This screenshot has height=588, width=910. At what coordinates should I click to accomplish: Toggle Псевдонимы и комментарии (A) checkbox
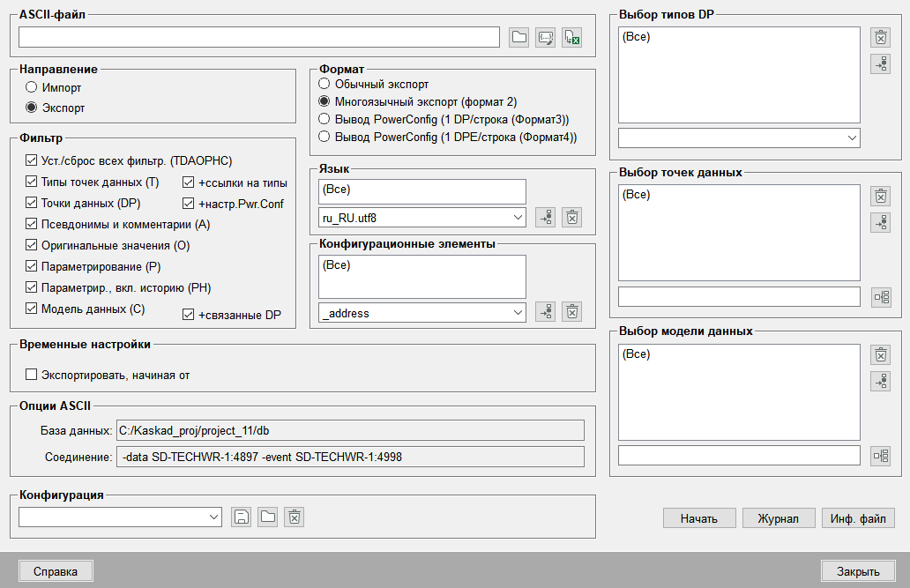[x=32, y=224]
